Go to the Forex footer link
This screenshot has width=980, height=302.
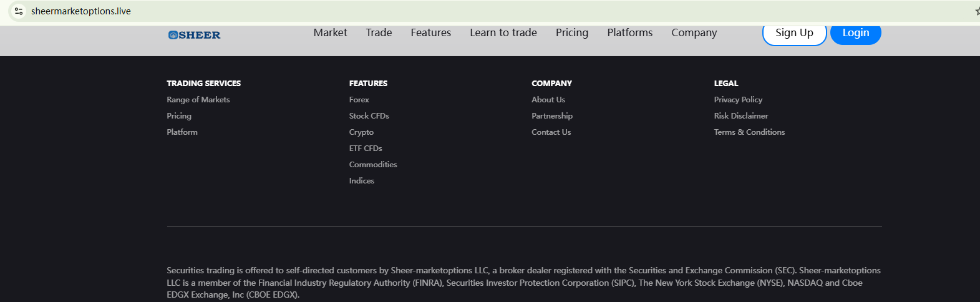click(x=359, y=100)
